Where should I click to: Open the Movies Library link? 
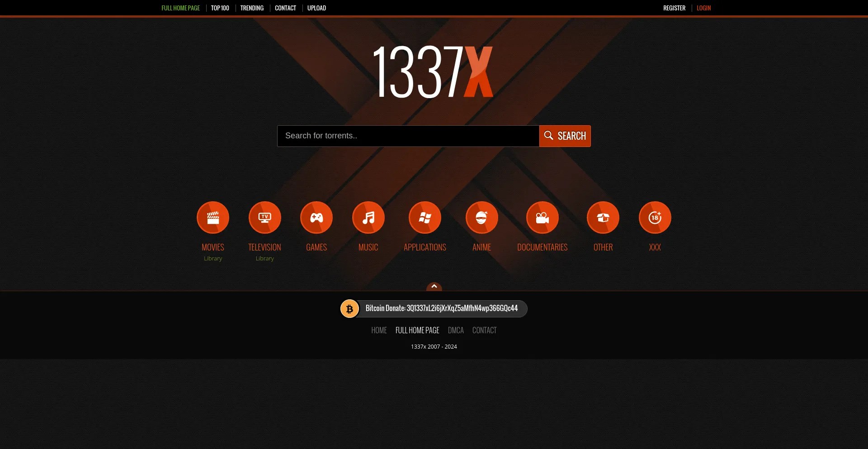[213, 259]
